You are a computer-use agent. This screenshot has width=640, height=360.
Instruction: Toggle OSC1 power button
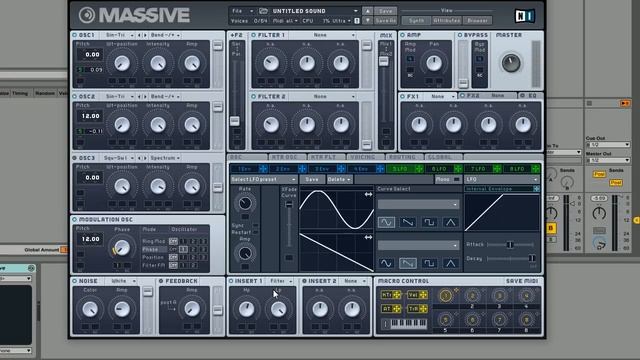(x=75, y=35)
